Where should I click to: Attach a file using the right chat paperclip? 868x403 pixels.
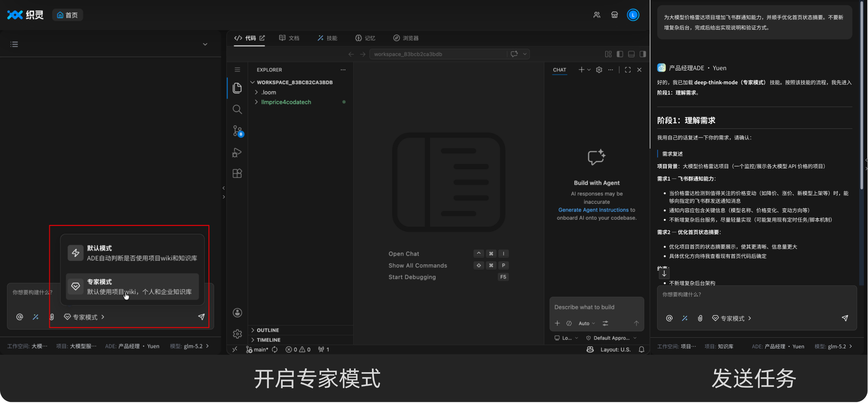coord(700,318)
